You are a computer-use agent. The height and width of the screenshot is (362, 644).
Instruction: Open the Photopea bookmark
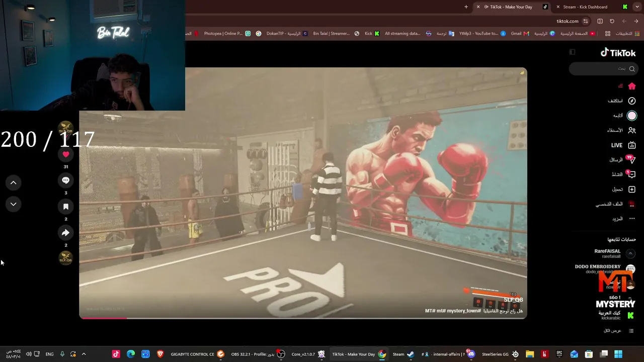227,34
